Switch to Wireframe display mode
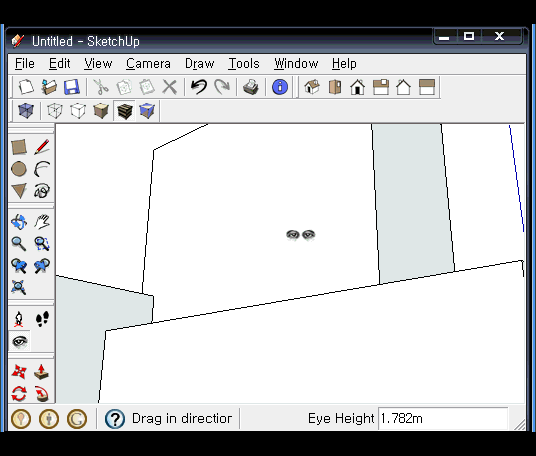536x456 pixels. click(55, 111)
